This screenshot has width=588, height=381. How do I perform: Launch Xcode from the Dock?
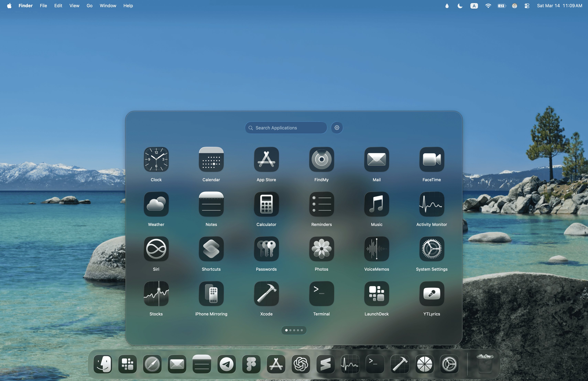point(400,364)
